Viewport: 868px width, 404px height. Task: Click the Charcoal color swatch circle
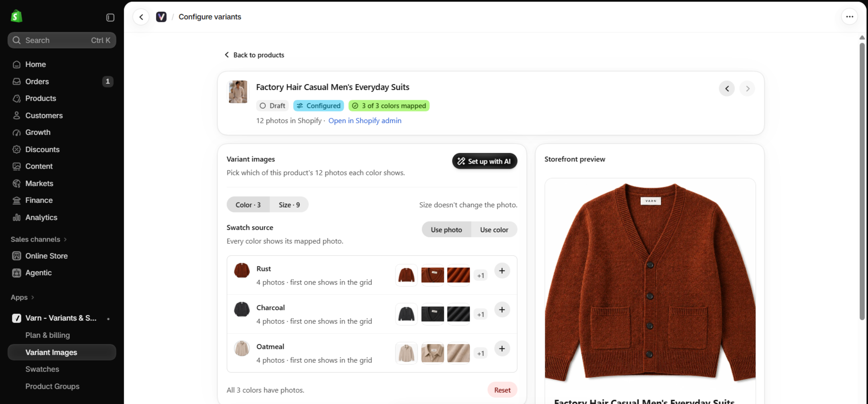[x=242, y=309]
